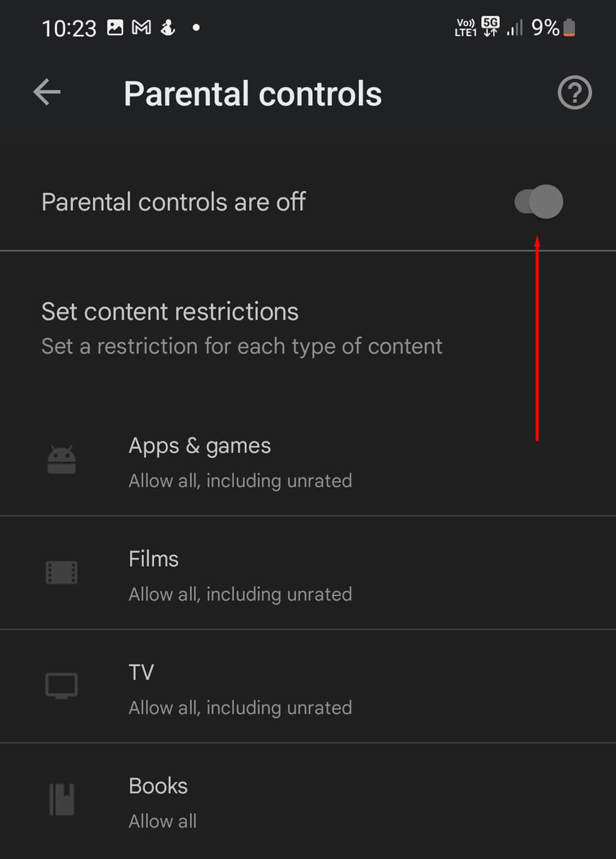This screenshot has width=616, height=859.
Task: Open TV restriction settings
Action: click(x=308, y=687)
